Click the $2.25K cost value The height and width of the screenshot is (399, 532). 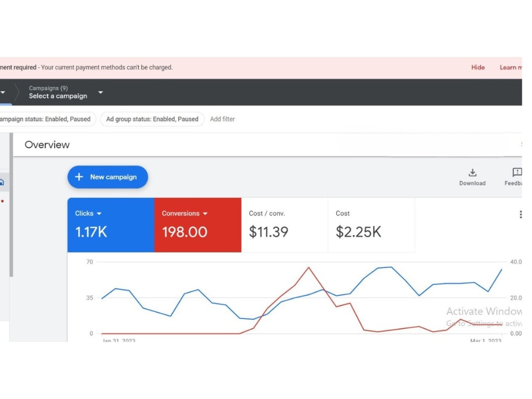click(358, 232)
